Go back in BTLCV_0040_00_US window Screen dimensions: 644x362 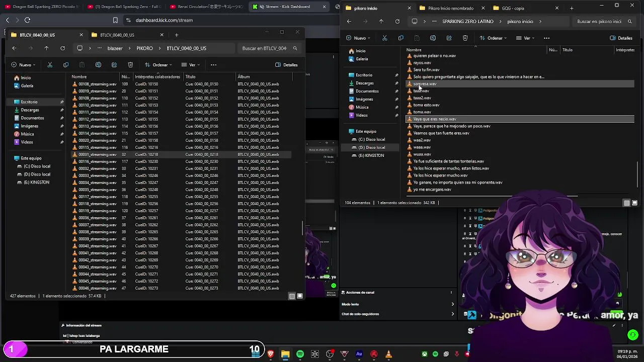pyautogui.click(x=14, y=48)
